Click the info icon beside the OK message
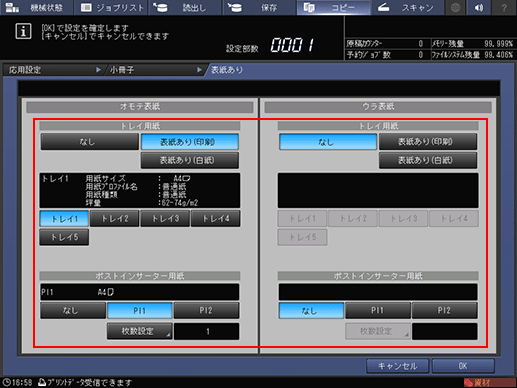Screen dimensions: 517x388 click(23, 31)
